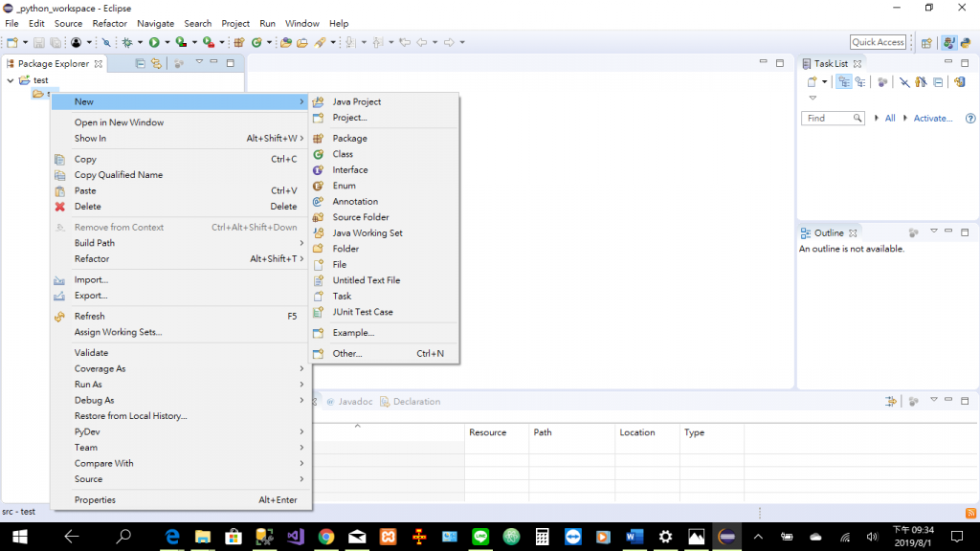Click the status bar RSS feed icon

[x=970, y=513]
